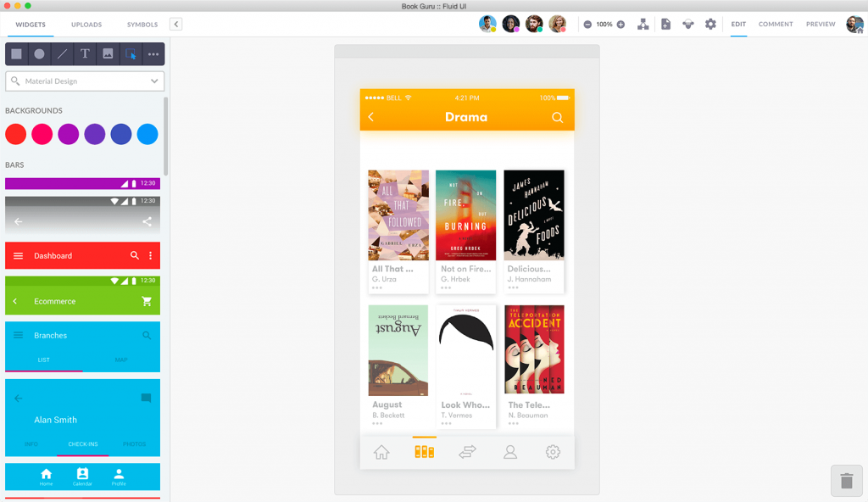This screenshot has height=502, width=868.
Task: Collapse the widgets sidebar with the chevron
Action: click(175, 25)
